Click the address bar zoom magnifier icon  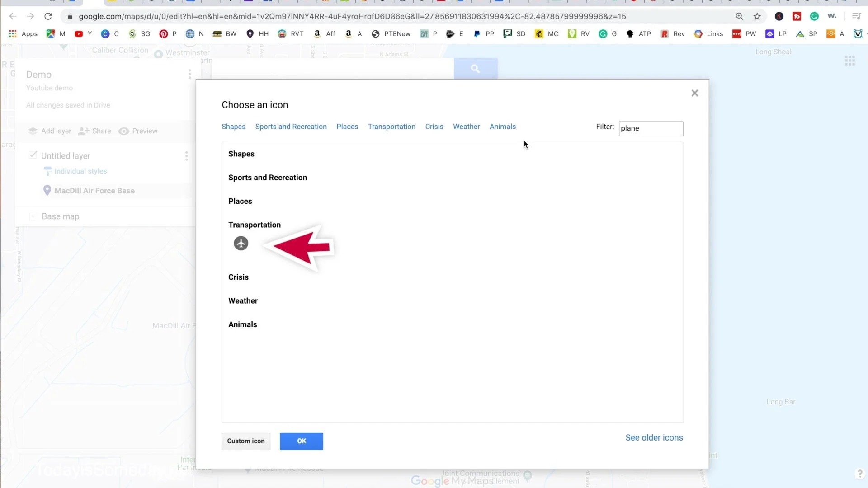tap(739, 16)
